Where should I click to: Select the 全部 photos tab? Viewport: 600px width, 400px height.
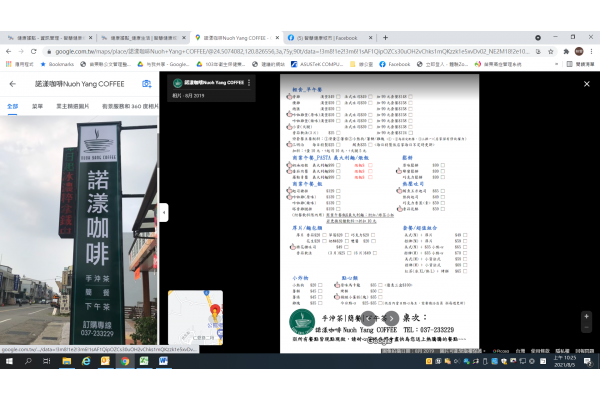tap(13, 106)
